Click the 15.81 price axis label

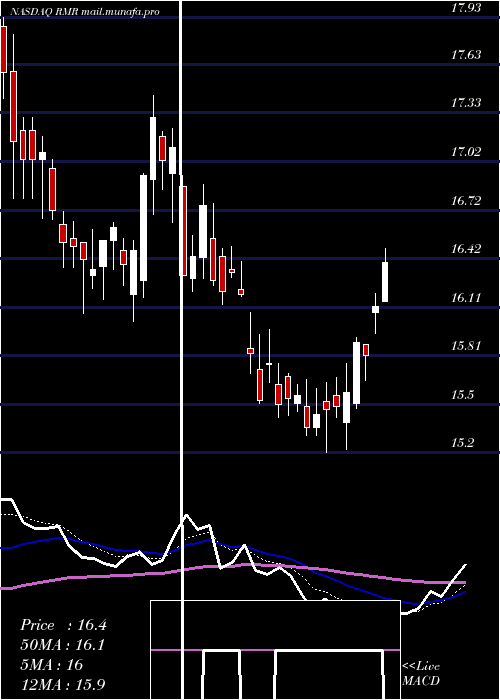466,346
